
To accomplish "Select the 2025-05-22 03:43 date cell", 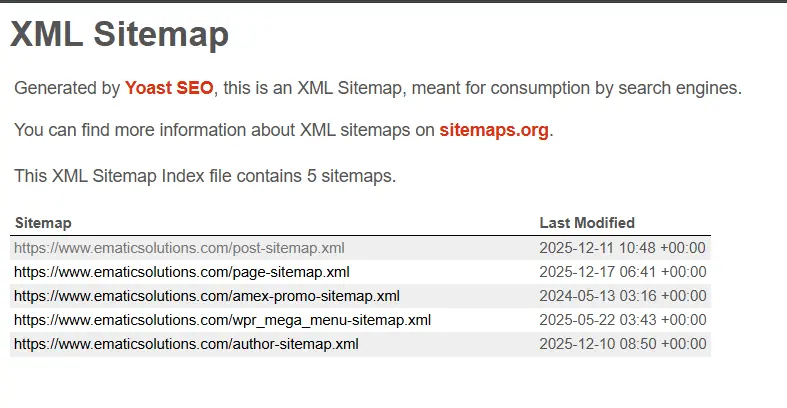I will click(x=622, y=320).
